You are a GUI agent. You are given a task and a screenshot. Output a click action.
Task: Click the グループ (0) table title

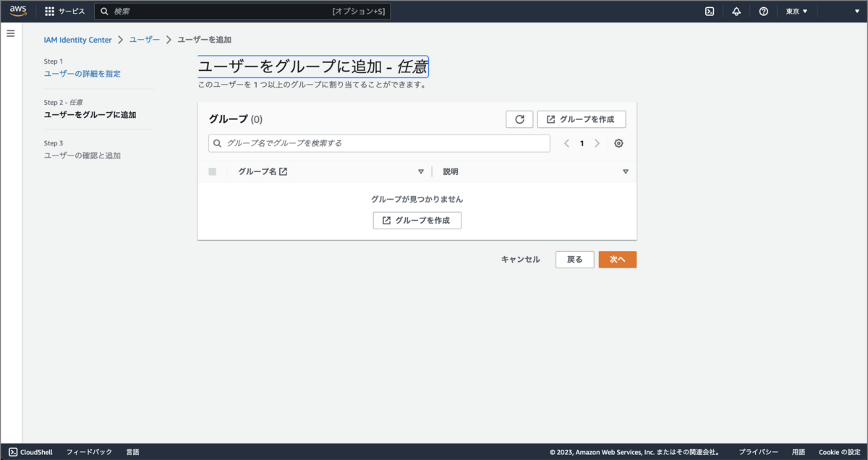(236, 119)
